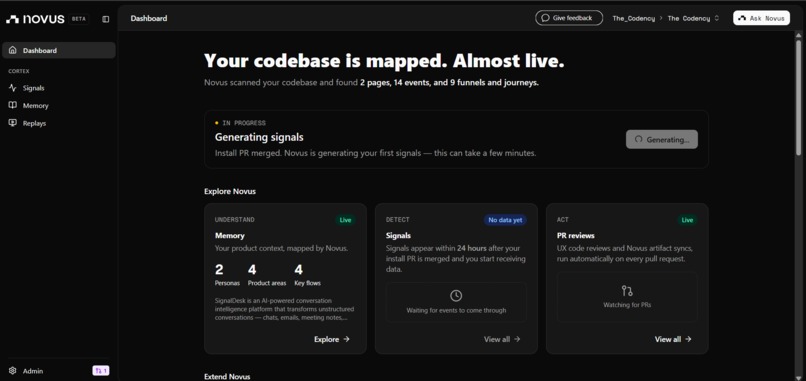
Task: Click the Give feedback button
Action: (x=569, y=18)
